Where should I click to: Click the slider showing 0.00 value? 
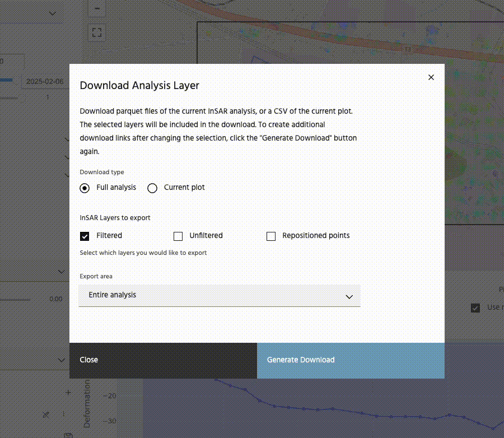17,299
